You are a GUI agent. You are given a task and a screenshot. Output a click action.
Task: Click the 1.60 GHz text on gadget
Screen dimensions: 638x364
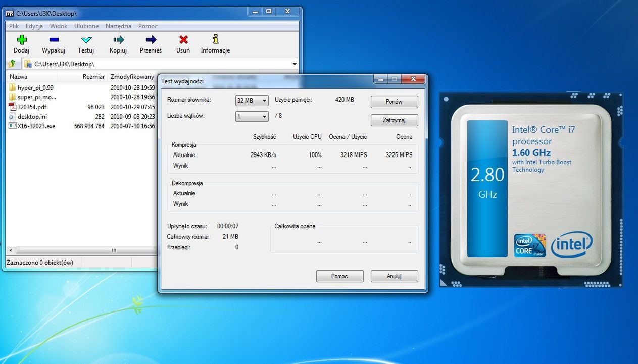(x=531, y=152)
